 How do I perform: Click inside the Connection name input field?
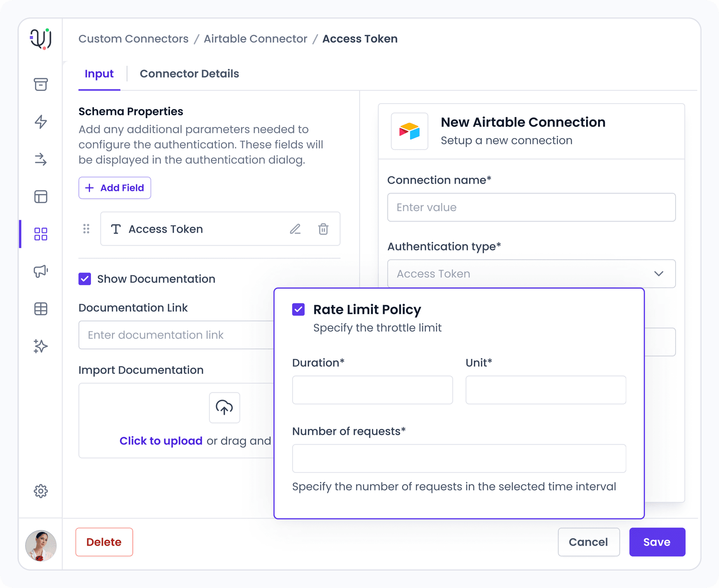[531, 207]
